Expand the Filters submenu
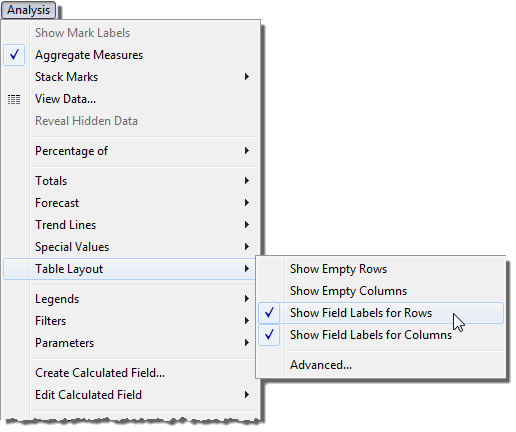Viewport: 516px width, 432px height. pyautogui.click(x=247, y=321)
